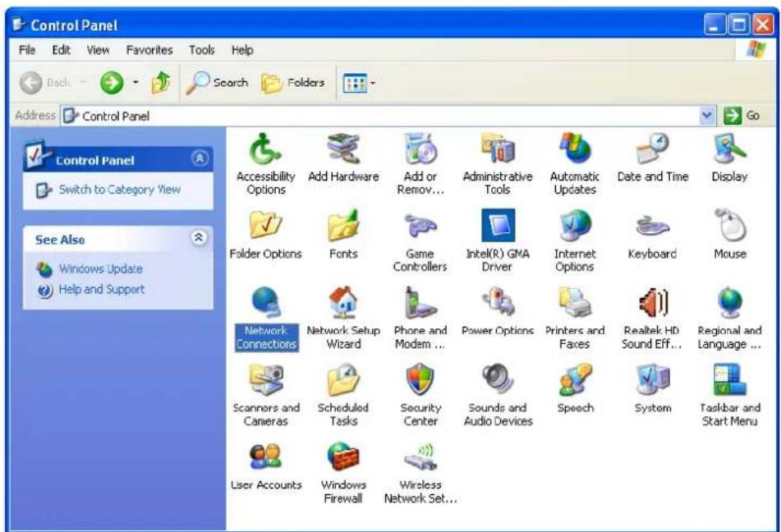Open Date and Time settings

pyautogui.click(x=653, y=158)
